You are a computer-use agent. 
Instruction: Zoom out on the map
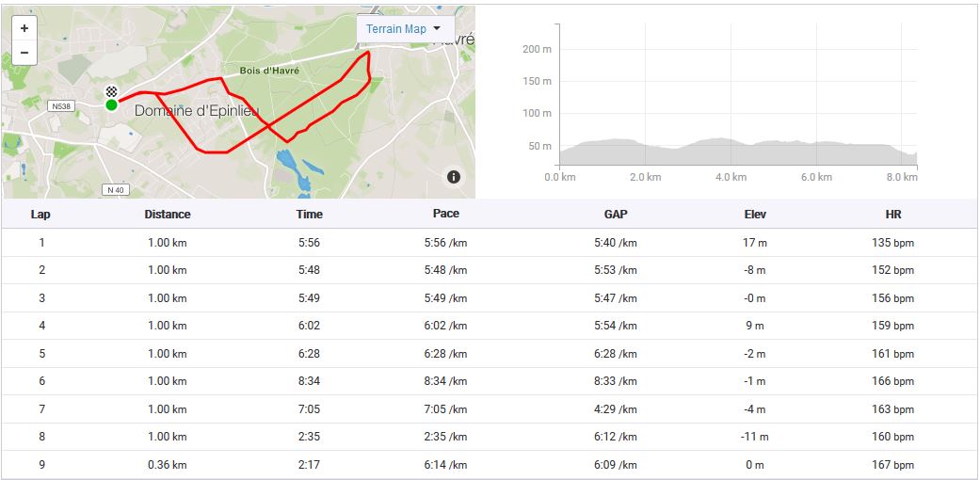pos(24,53)
